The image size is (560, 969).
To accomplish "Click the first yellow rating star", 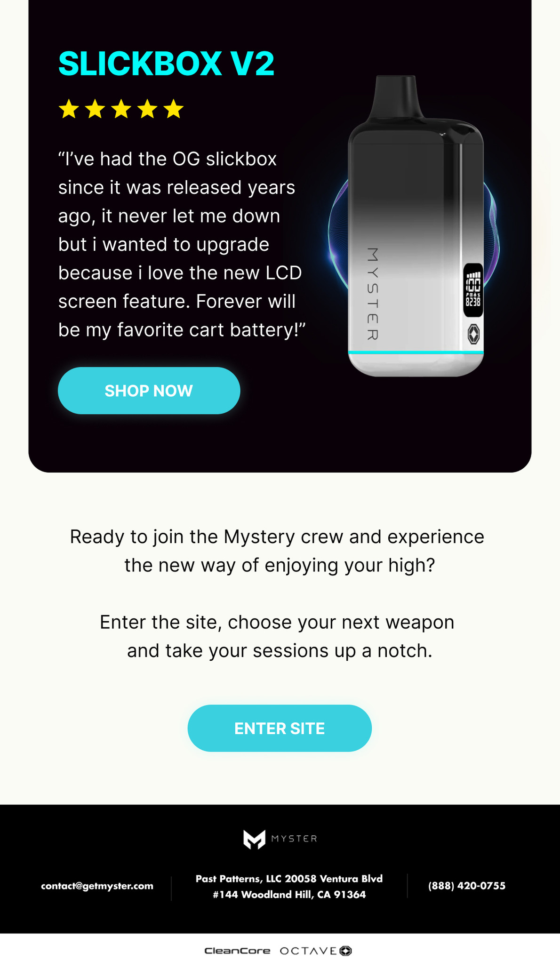I will (x=69, y=109).
